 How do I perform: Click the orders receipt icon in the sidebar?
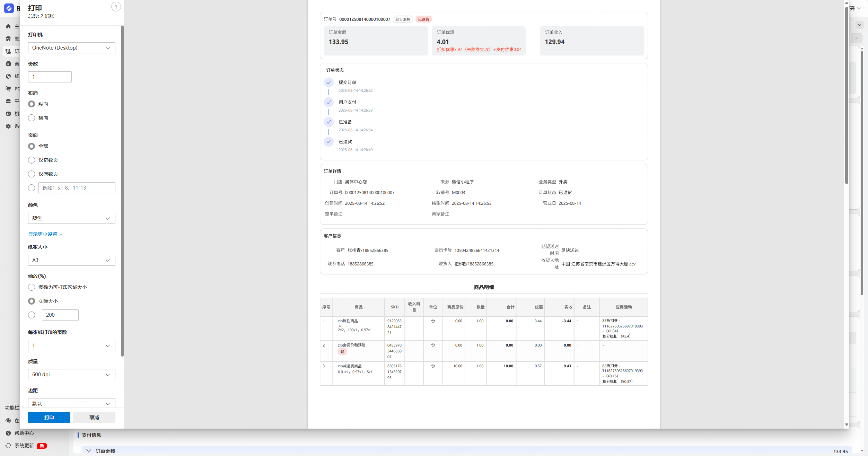8,51
